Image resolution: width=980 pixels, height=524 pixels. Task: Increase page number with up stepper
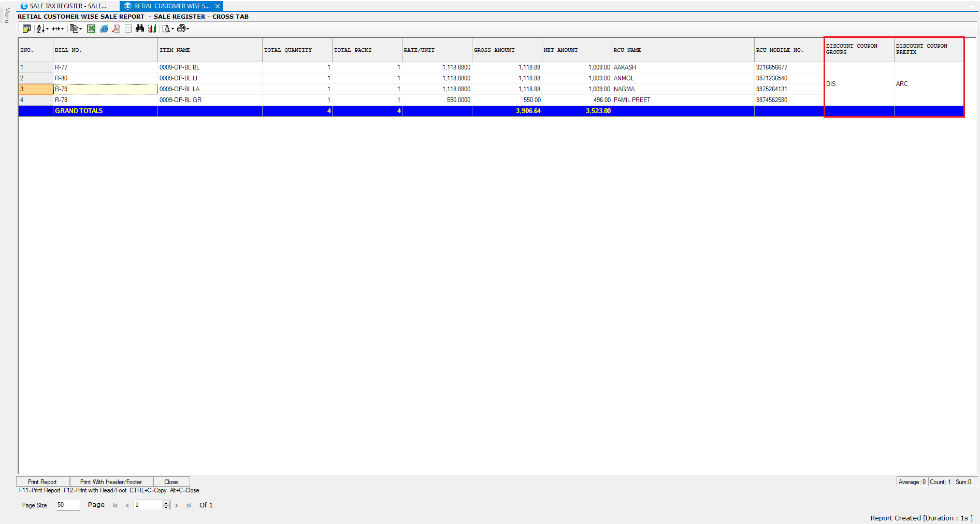166,503
